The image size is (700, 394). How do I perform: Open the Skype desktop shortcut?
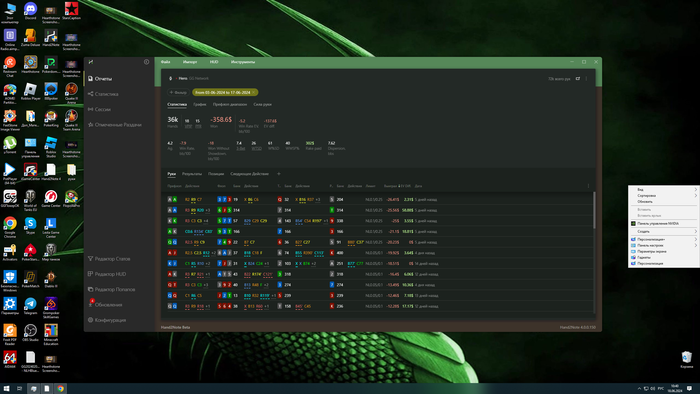(30, 225)
